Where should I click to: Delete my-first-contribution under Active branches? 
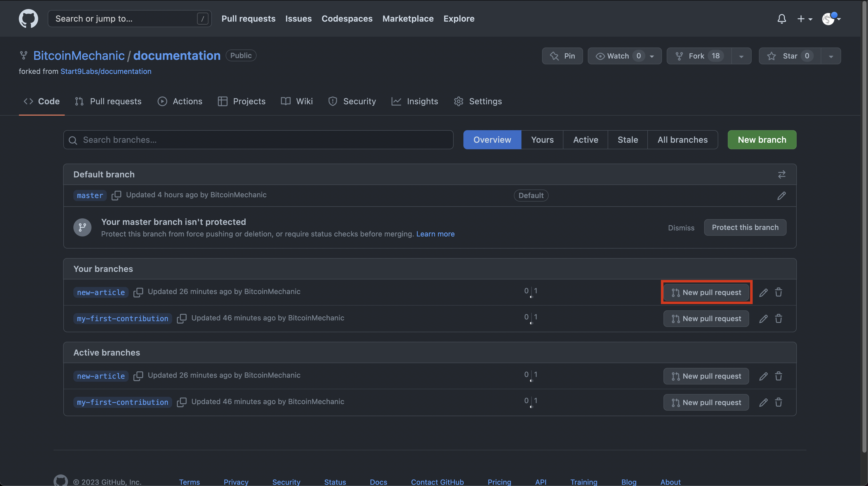(x=778, y=402)
